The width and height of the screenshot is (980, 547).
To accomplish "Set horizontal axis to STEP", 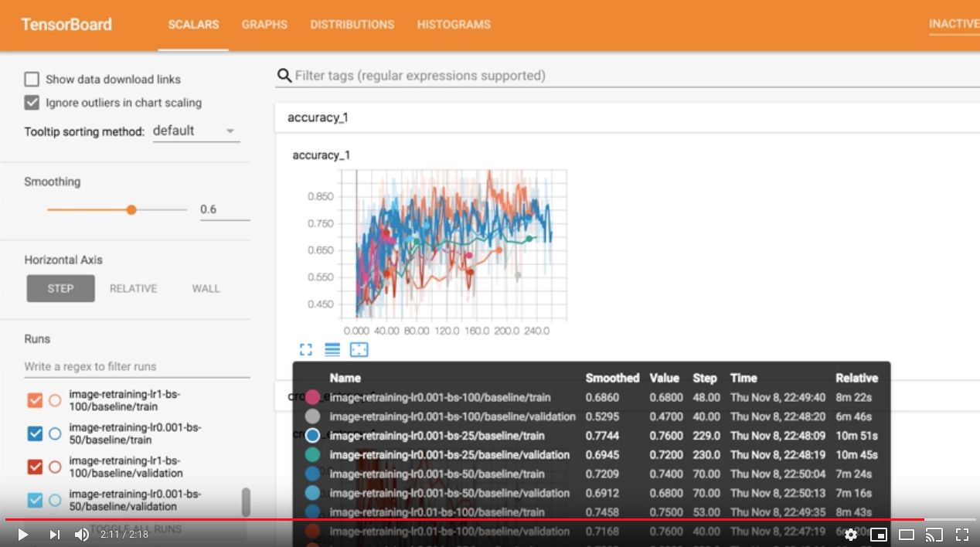I will (x=60, y=288).
